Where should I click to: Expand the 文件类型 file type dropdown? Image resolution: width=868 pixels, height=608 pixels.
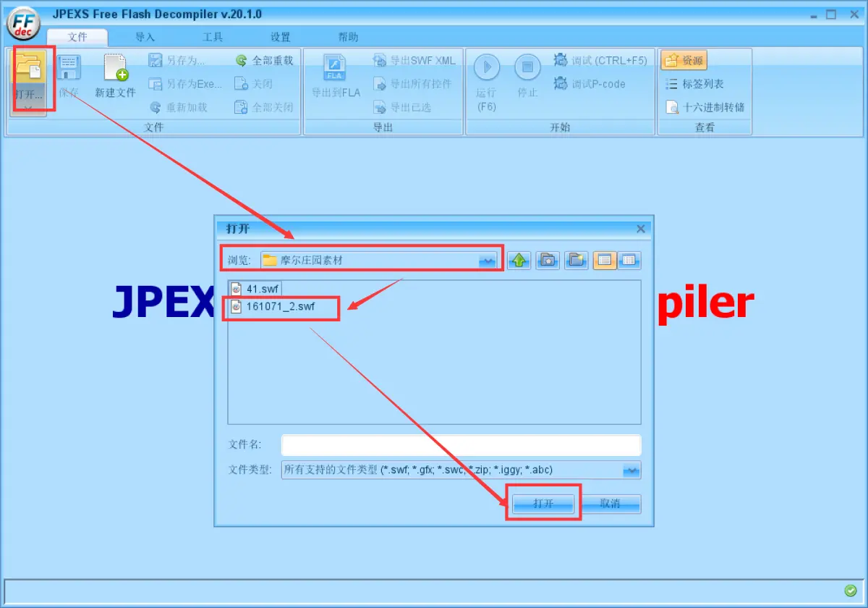point(631,470)
